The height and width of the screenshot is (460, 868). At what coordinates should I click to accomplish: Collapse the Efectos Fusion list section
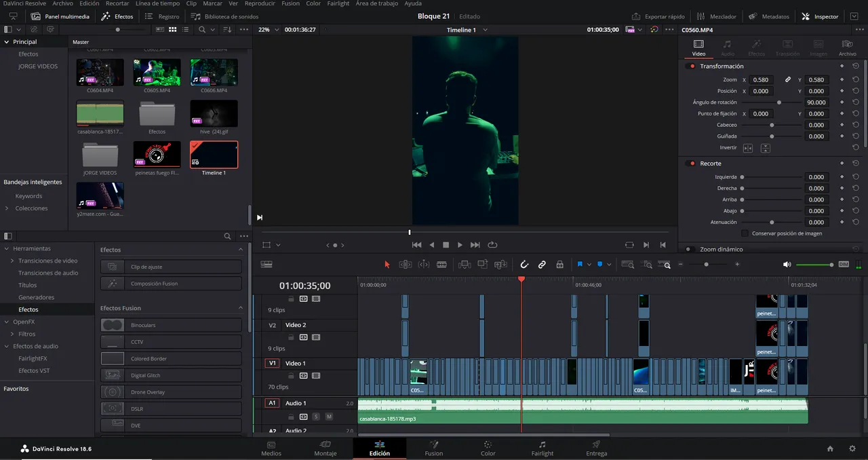(x=240, y=308)
